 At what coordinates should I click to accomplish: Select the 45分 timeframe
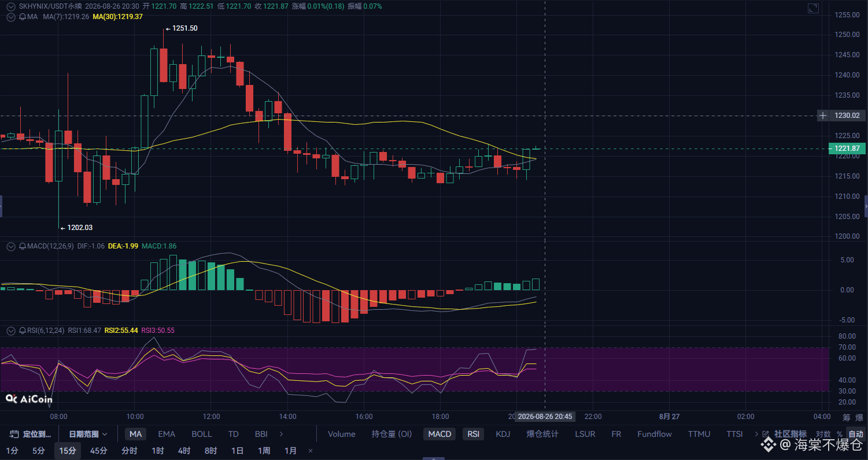point(99,451)
